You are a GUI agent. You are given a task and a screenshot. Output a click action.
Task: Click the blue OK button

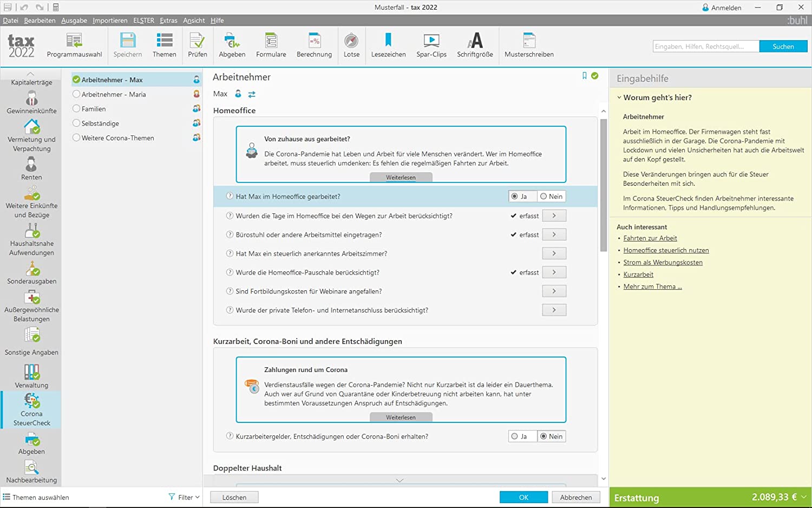click(x=523, y=497)
